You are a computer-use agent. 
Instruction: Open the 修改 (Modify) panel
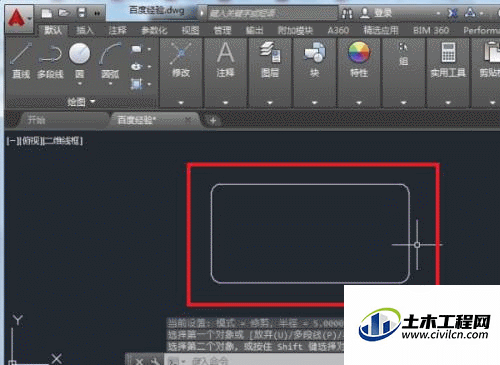(181, 60)
